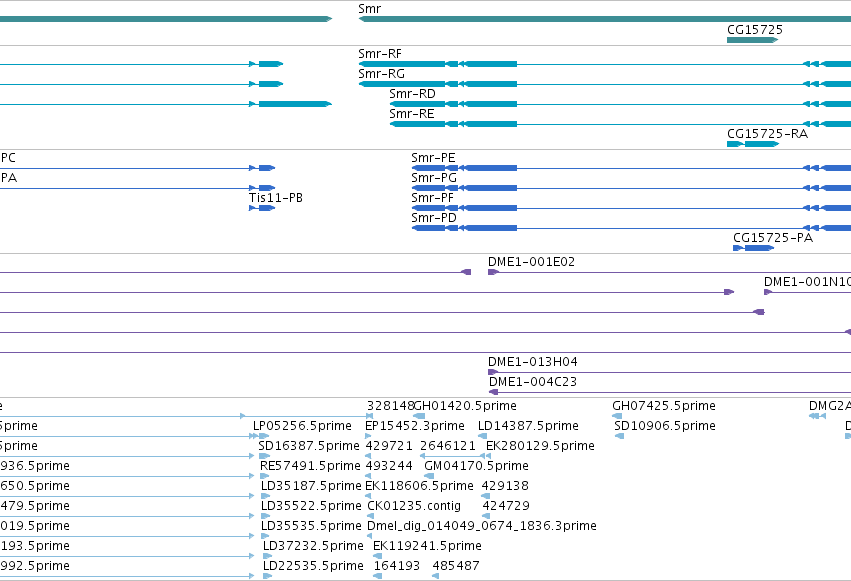The image size is (851, 581).
Task: Click the 429721 feature label
Action: tap(389, 446)
